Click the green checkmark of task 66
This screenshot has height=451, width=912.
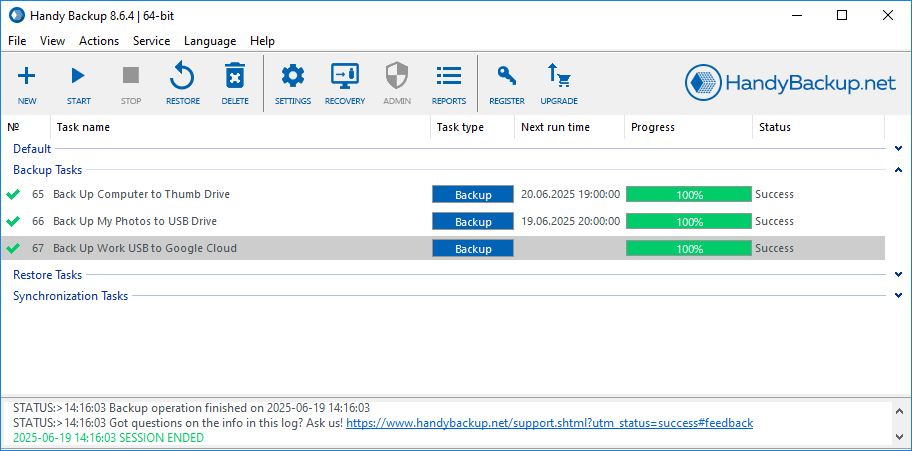click(x=13, y=222)
